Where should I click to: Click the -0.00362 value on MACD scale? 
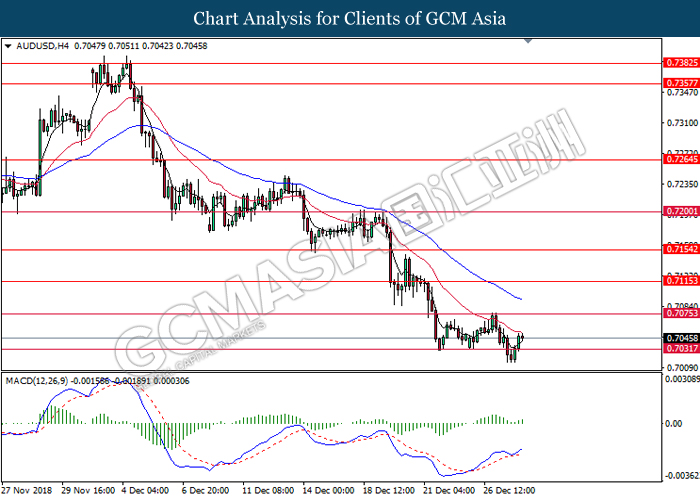tap(682, 475)
